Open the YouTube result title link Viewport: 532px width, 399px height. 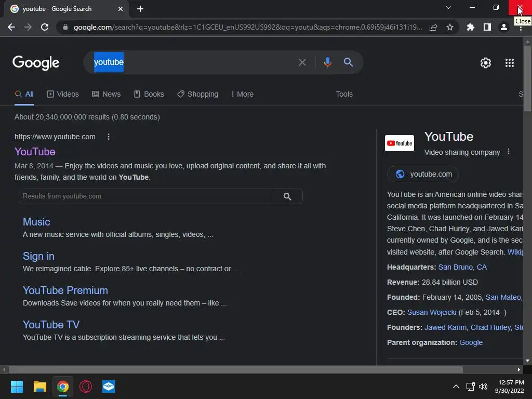coord(35,152)
